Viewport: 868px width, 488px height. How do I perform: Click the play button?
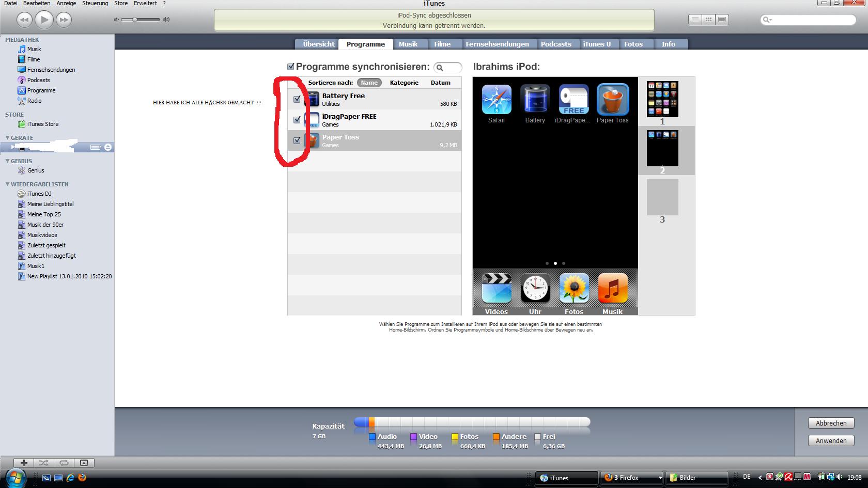(44, 20)
